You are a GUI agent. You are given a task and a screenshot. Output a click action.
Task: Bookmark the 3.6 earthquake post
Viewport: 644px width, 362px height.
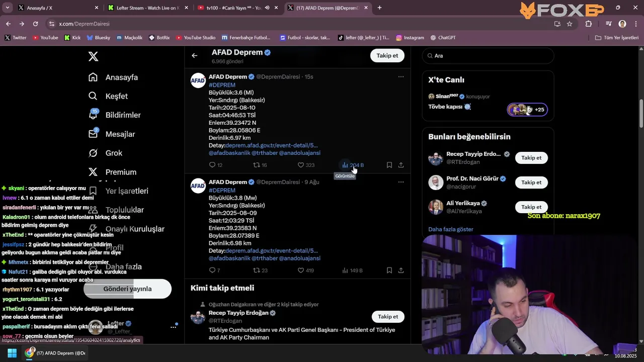(x=389, y=165)
